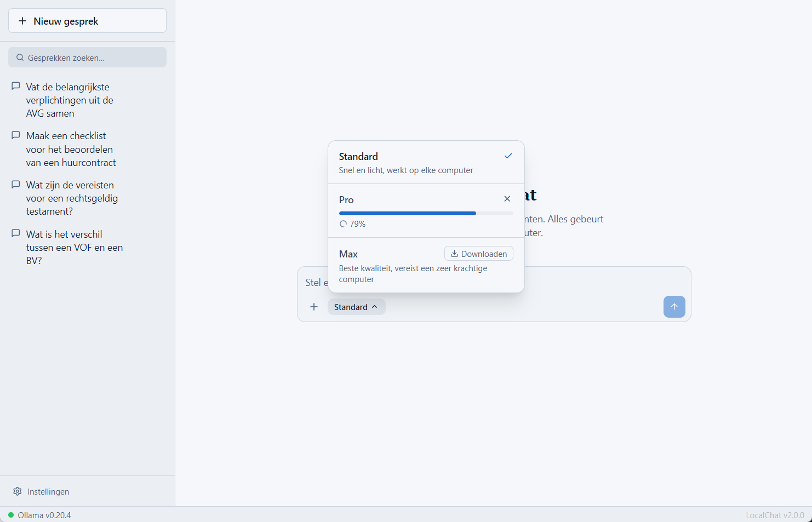Click the plus icon in Nieuw gesprek

point(22,21)
